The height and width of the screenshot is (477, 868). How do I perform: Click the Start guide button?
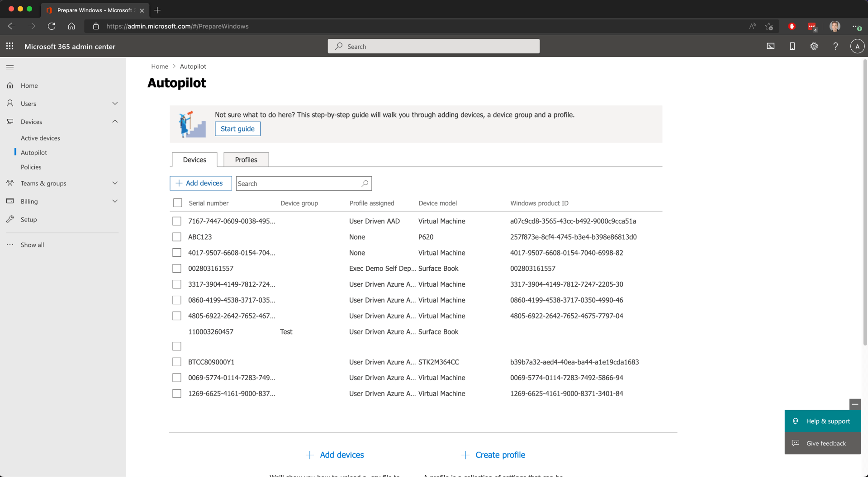point(237,129)
